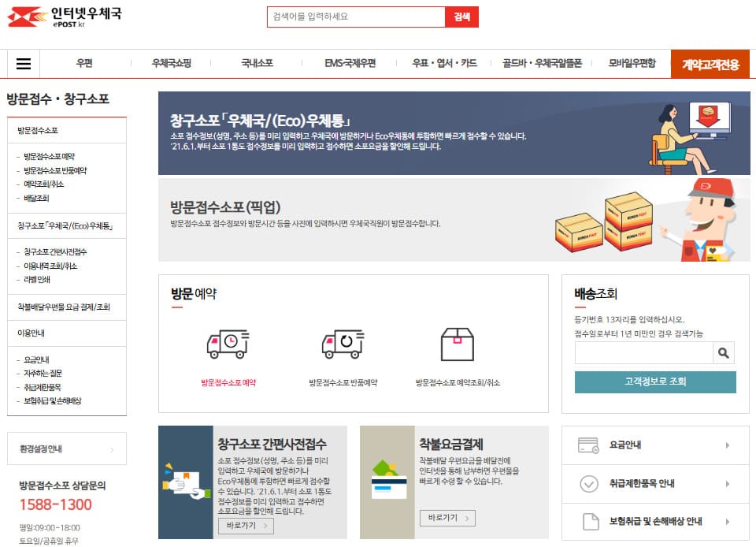Click the parcel box icon
Screen dimensions: 756x547
click(458, 344)
